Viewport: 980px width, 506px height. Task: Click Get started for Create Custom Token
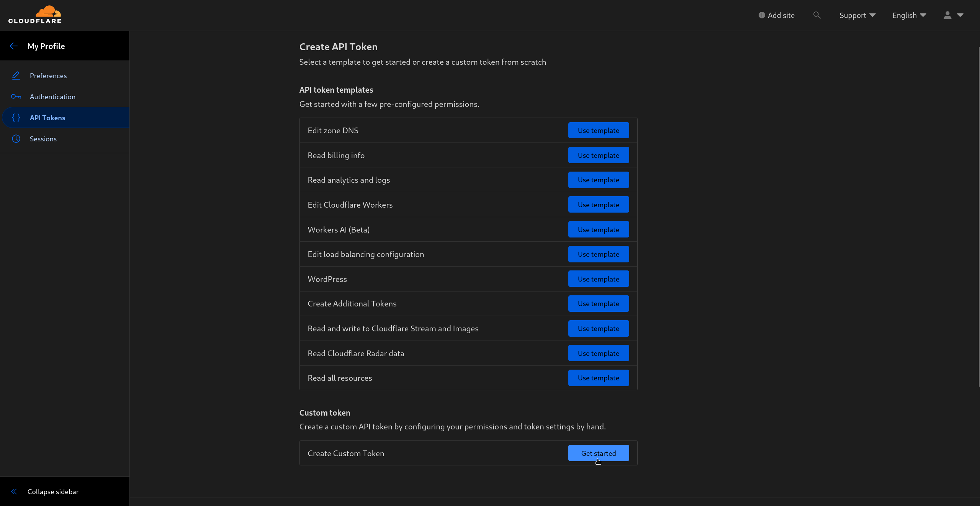[598, 453]
